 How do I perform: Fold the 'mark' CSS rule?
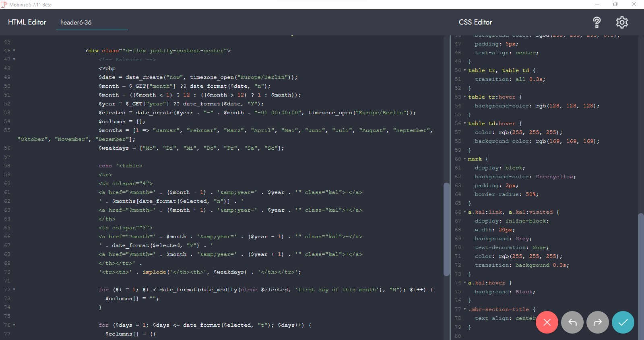click(465, 159)
